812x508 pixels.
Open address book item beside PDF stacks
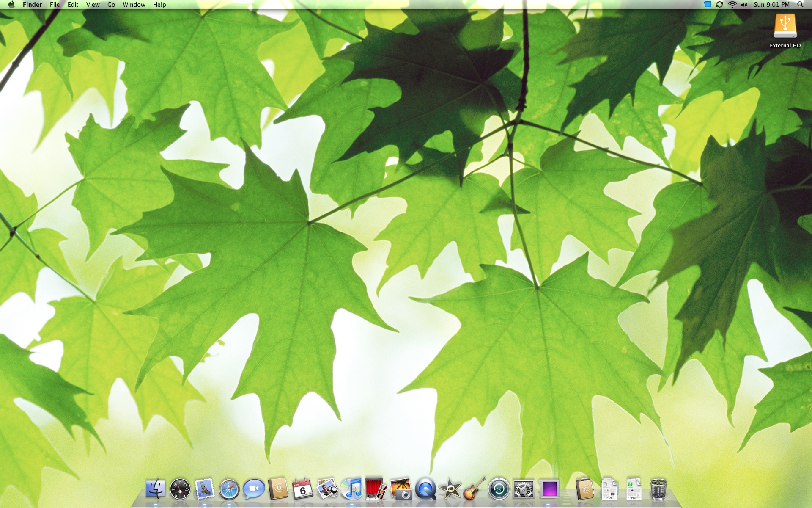point(585,489)
